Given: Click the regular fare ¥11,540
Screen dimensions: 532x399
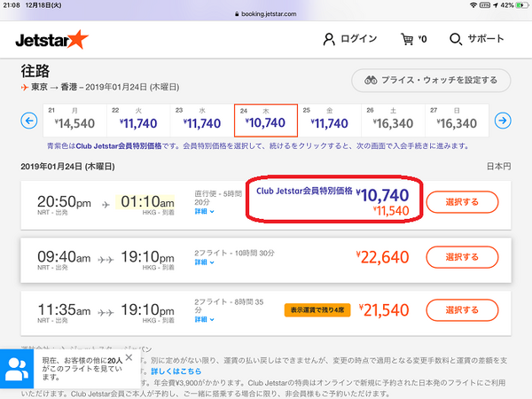Looking at the screenshot, I should (391, 211).
